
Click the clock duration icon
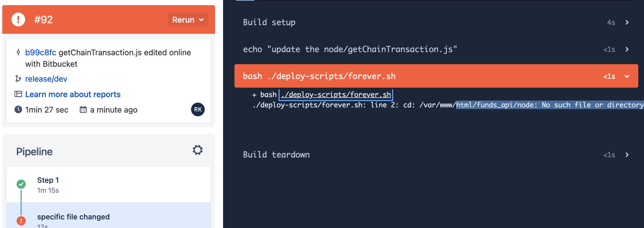click(18, 109)
